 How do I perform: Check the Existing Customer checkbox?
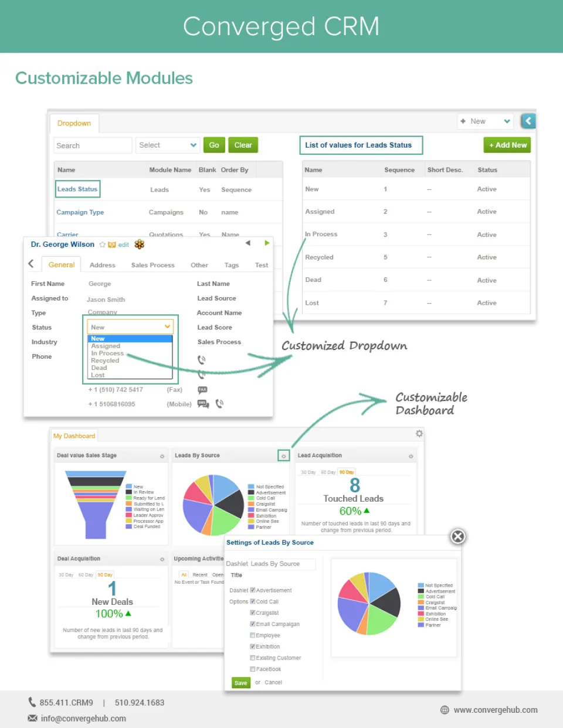click(x=253, y=658)
